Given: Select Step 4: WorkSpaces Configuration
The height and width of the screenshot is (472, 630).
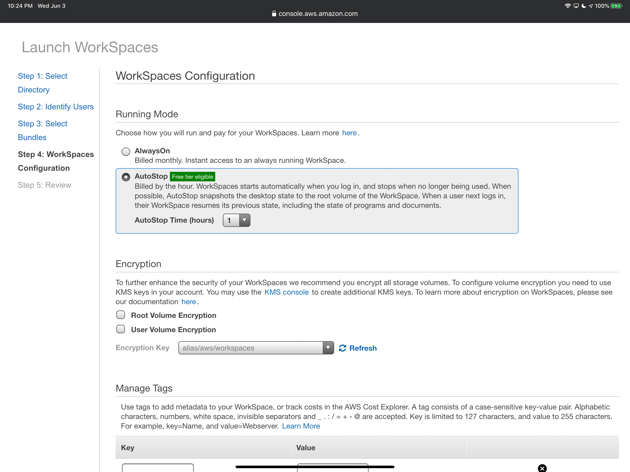Looking at the screenshot, I should pos(55,161).
